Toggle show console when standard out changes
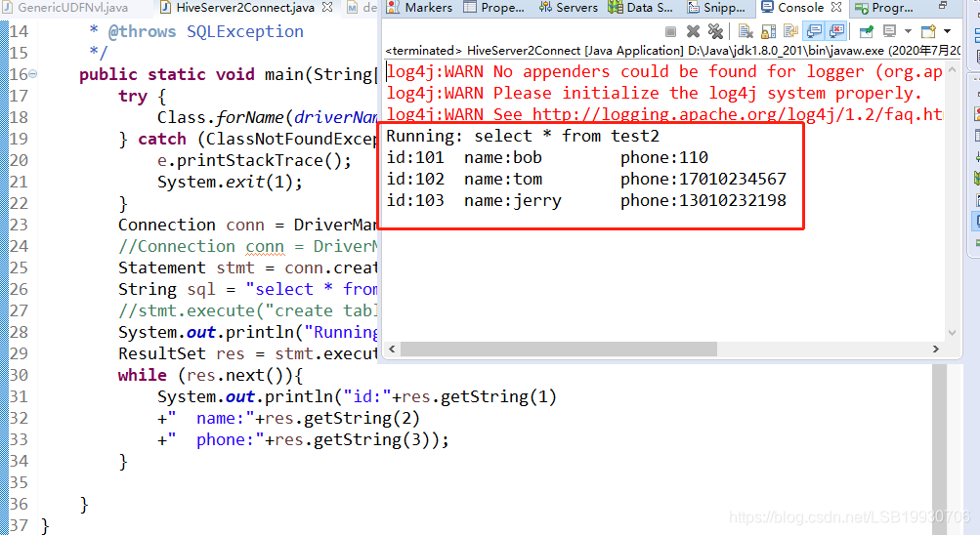 [814, 30]
